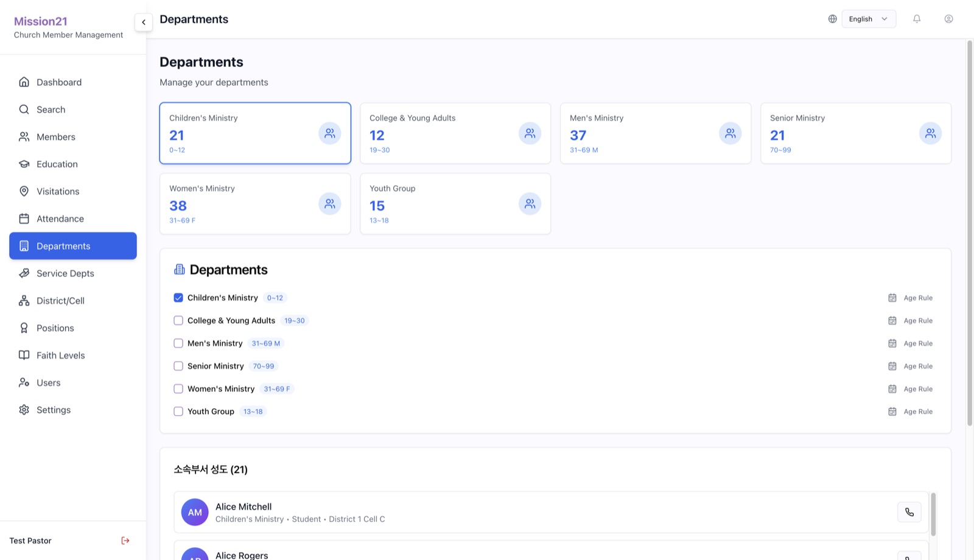The image size is (974, 560).
Task: Check the Senior Ministry checkbox
Action: point(178,366)
